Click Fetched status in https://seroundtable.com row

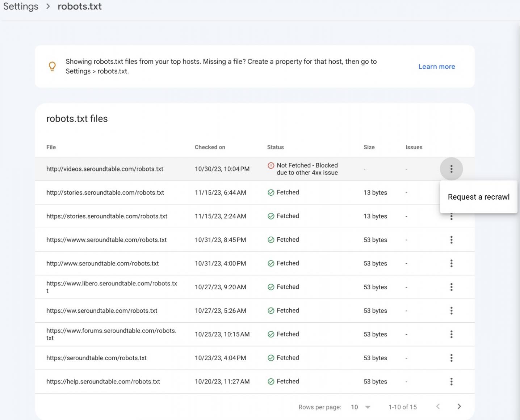[288, 358]
